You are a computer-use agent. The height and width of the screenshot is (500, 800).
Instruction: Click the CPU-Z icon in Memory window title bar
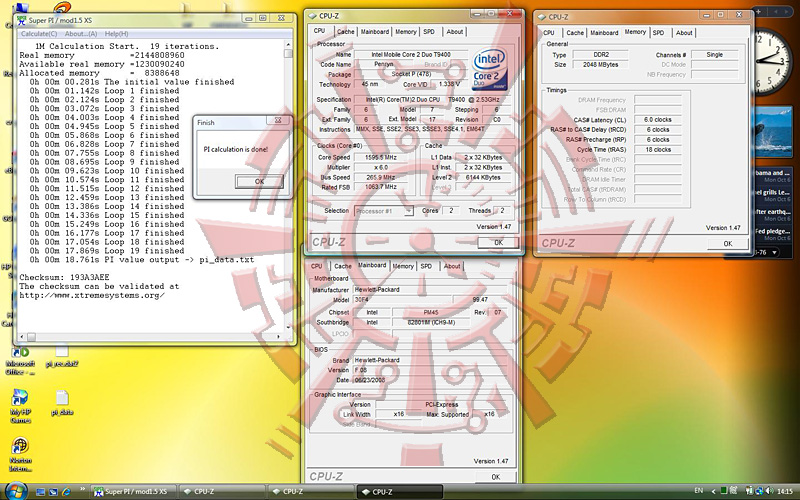point(542,17)
